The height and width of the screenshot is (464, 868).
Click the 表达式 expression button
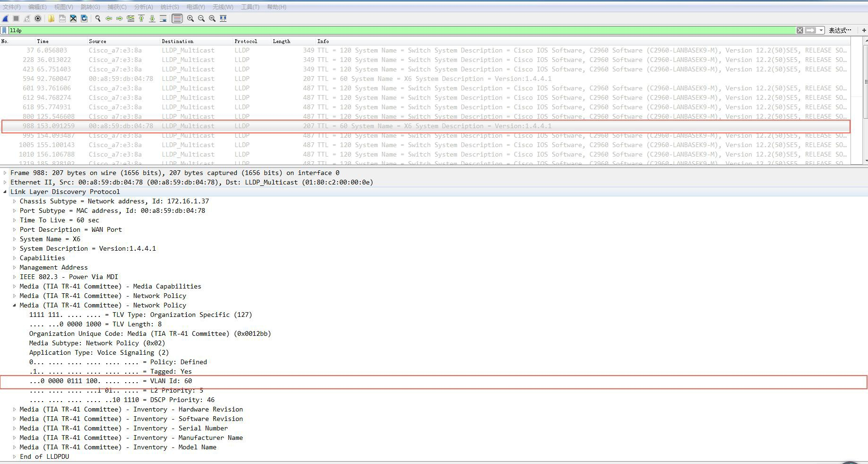tap(840, 30)
